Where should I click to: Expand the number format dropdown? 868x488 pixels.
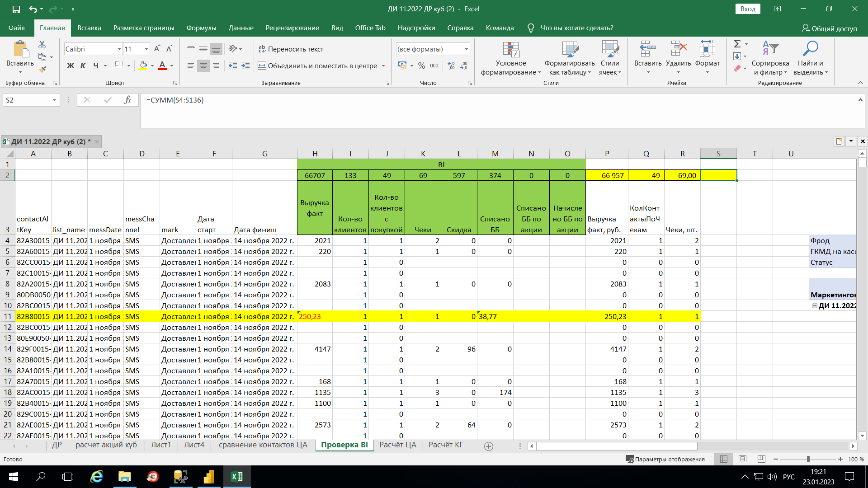tap(466, 49)
